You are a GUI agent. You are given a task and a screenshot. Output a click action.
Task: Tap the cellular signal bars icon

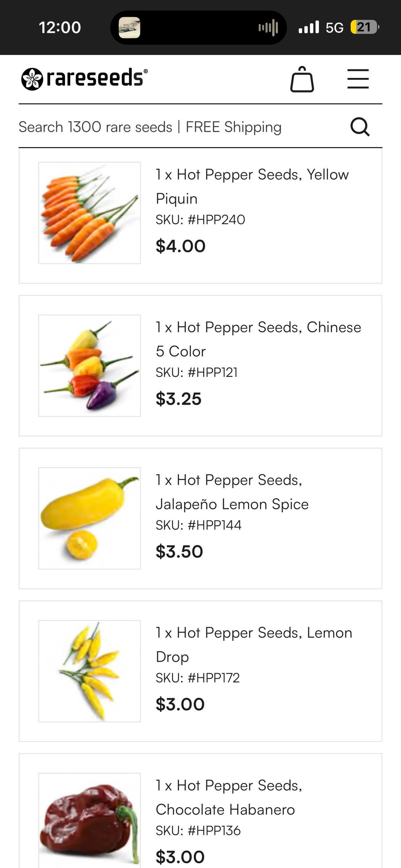309,27
